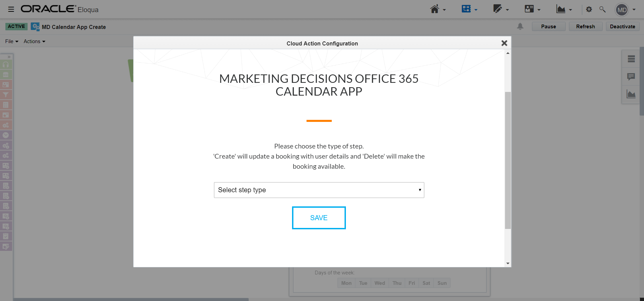Click the SAVE button

point(319,218)
